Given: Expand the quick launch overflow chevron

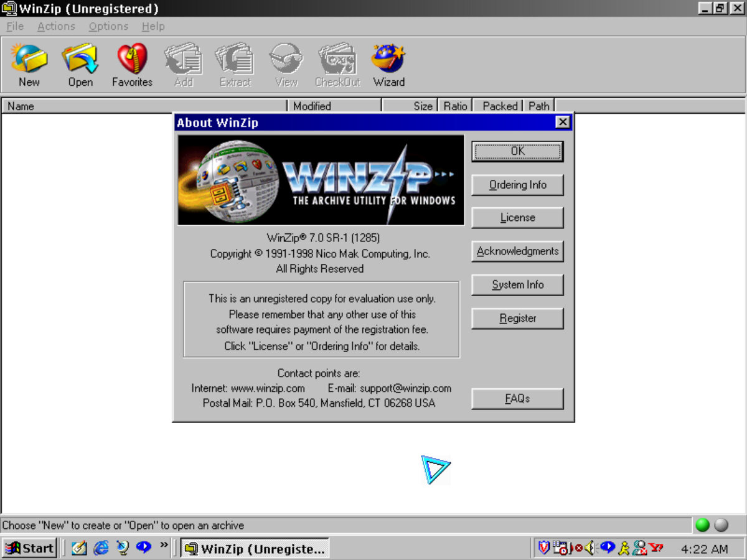Looking at the screenshot, I should tap(164, 546).
